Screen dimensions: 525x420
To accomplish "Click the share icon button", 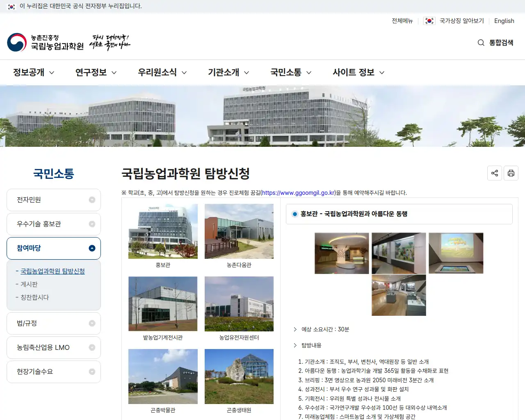I will click(x=495, y=173).
